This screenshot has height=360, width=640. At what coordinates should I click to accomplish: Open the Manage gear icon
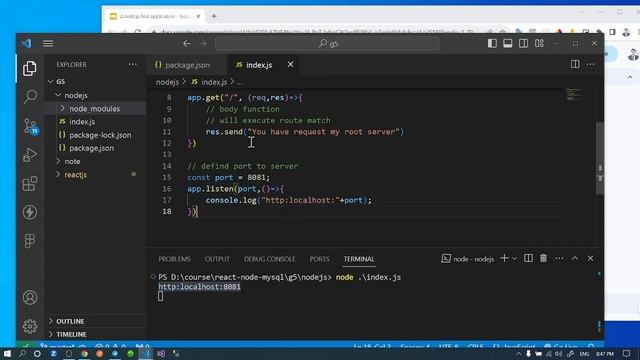[x=30, y=326]
